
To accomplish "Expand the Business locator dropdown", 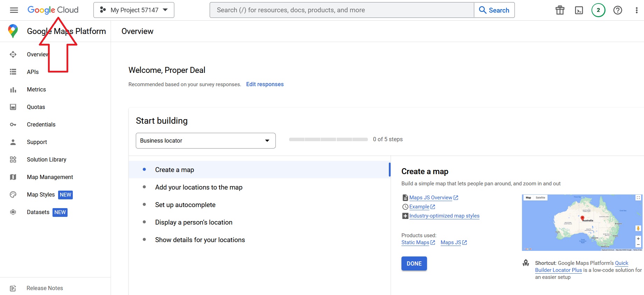I will click(x=206, y=140).
